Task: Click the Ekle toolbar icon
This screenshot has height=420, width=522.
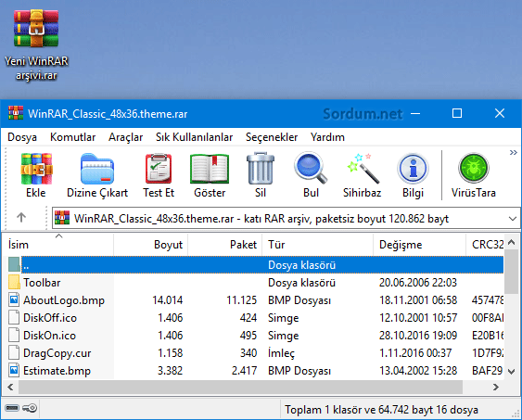Action: [36, 169]
